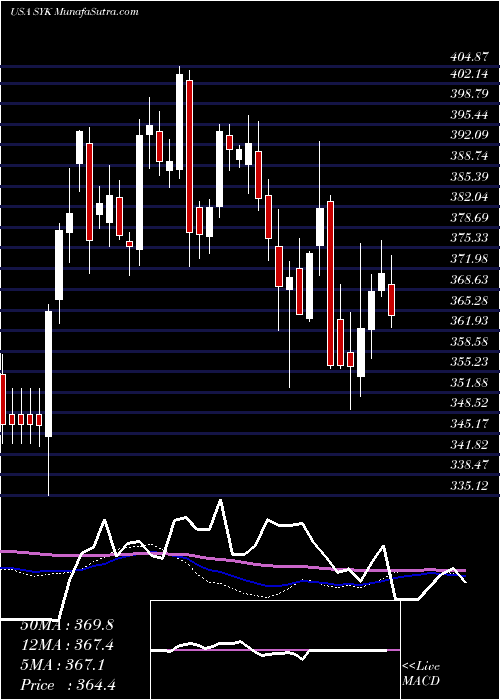Click the 338.47 price axis label
Image resolution: width=500 pixels, height=700 pixels.
(469, 465)
